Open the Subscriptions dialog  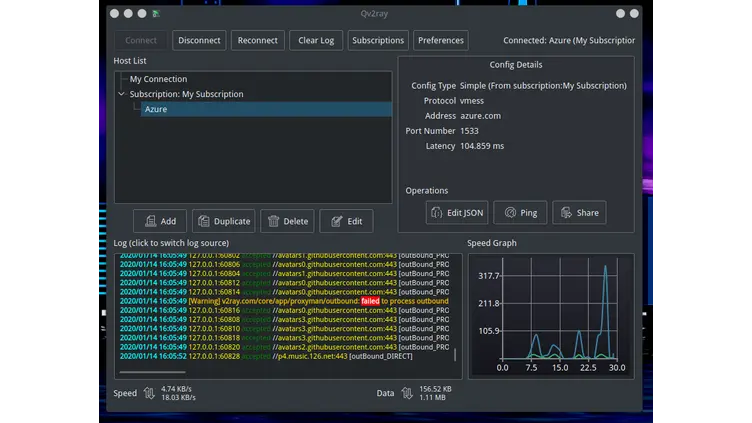[x=378, y=41]
